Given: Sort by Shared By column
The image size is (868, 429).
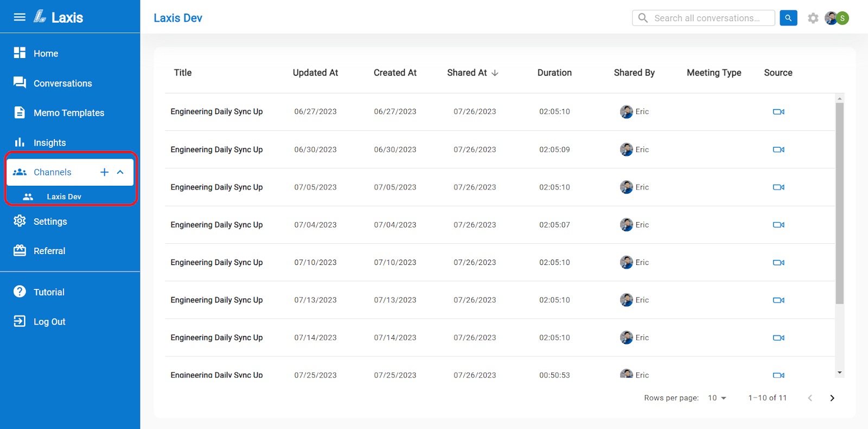Looking at the screenshot, I should click(x=634, y=73).
